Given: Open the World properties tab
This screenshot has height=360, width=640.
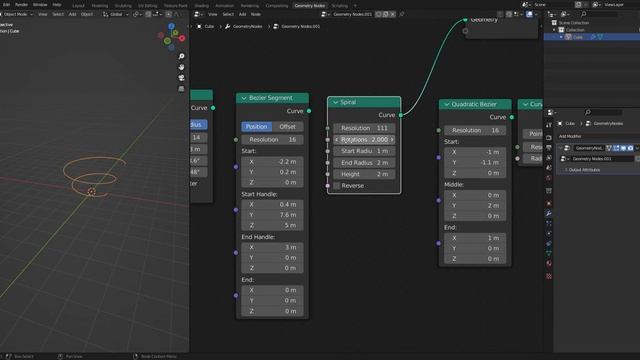Looking at the screenshot, I should tap(549, 178).
